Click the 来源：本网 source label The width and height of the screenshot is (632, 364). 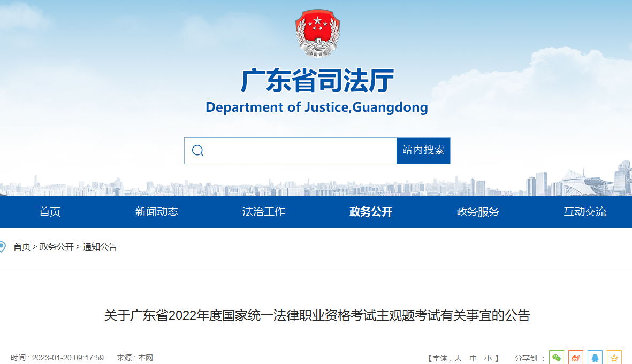pyautogui.click(x=135, y=358)
